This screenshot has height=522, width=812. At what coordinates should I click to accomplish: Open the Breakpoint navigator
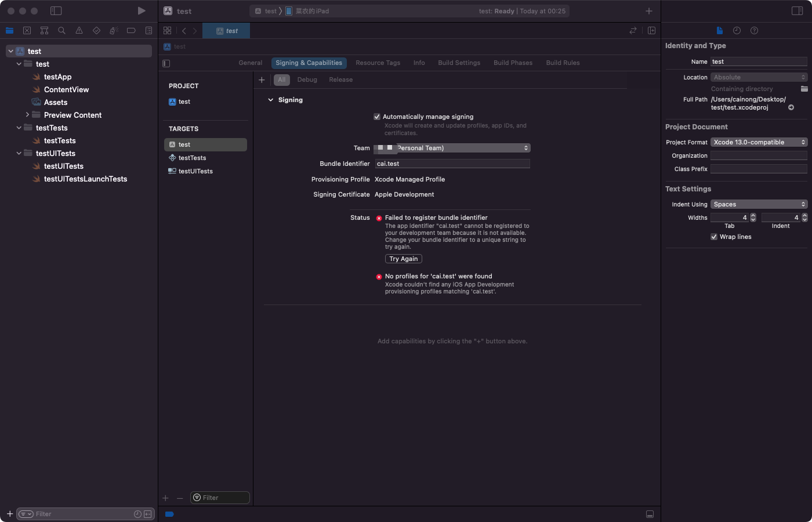(x=131, y=31)
